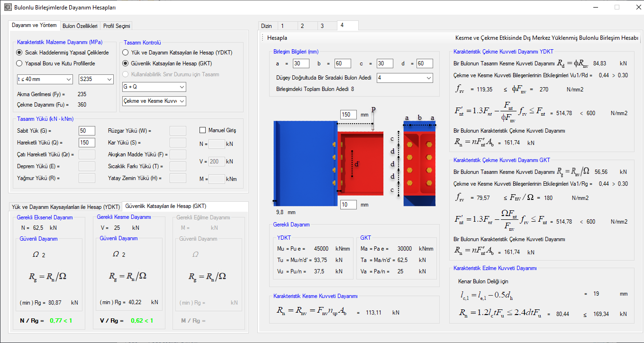The width and height of the screenshot is (644, 343).
Task: Click the 150 mm eccentricity input field
Action: point(348,115)
